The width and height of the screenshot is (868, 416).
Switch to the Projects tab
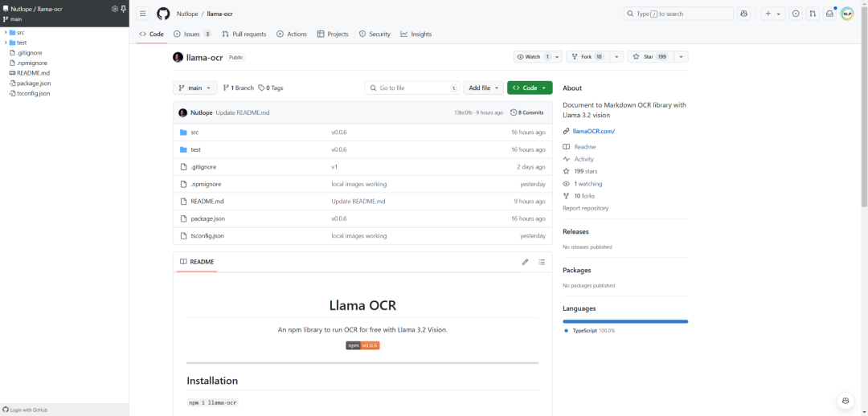[x=333, y=35]
